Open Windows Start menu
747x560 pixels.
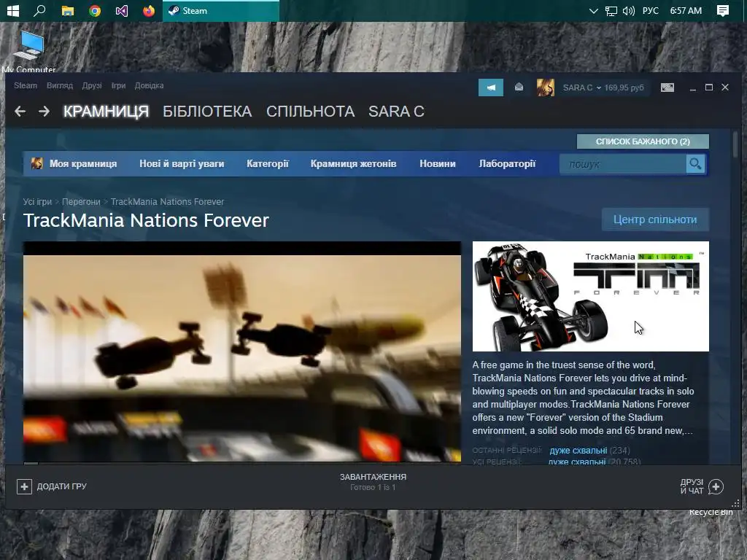[x=13, y=10]
